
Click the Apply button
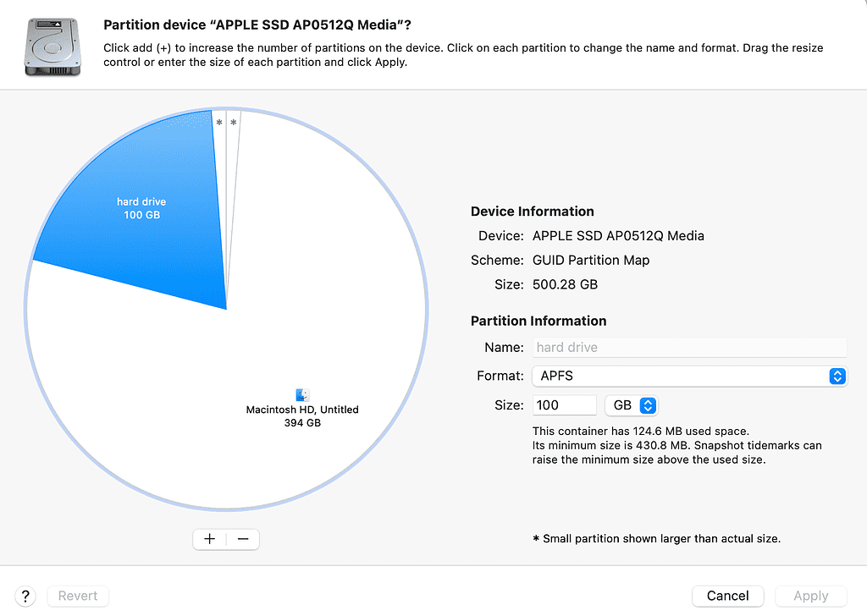pos(810,596)
